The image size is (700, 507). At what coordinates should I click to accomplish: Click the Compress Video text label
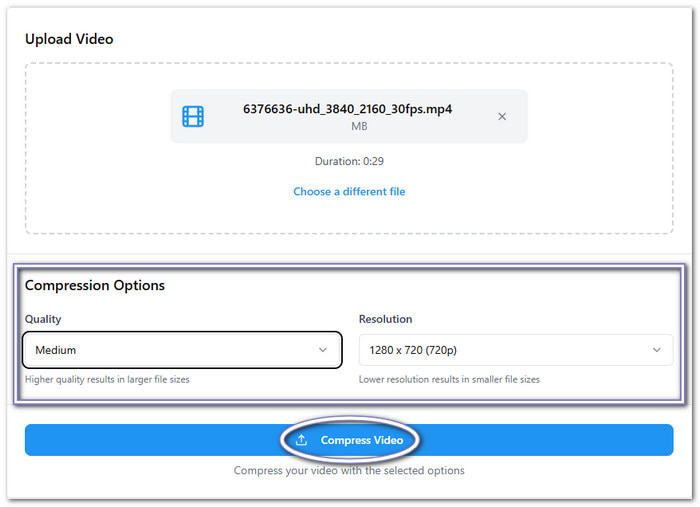point(362,440)
